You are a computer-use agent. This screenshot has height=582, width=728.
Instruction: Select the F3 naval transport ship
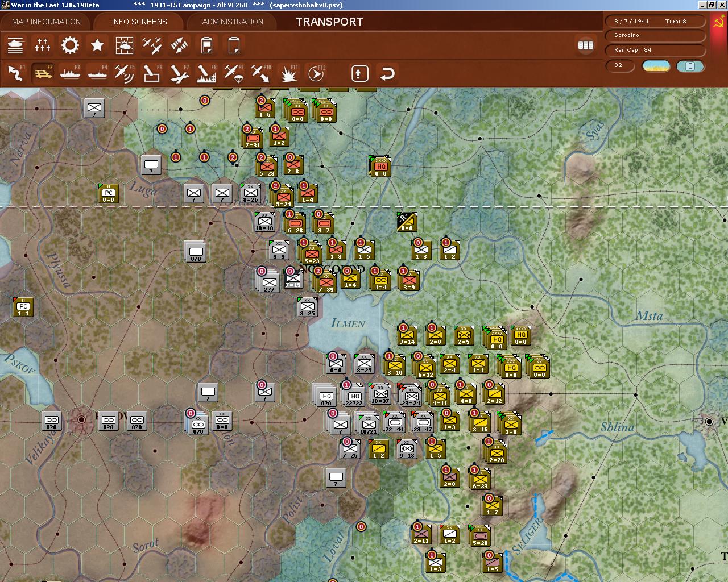(70, 73)
